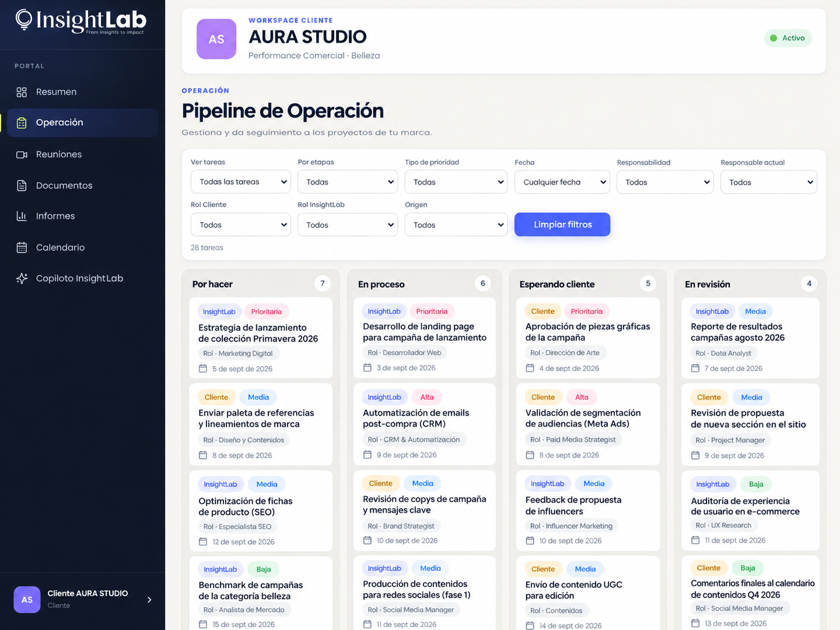
Task: Expand the Cliente AURA STUDIO chevron
Action: pos(149,600)
